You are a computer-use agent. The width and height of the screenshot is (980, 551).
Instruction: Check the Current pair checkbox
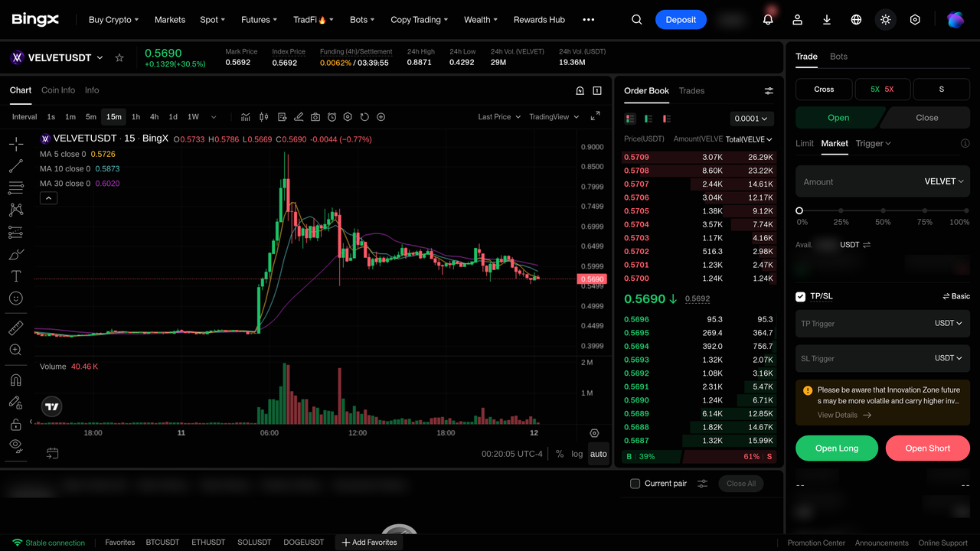[635, 484]
